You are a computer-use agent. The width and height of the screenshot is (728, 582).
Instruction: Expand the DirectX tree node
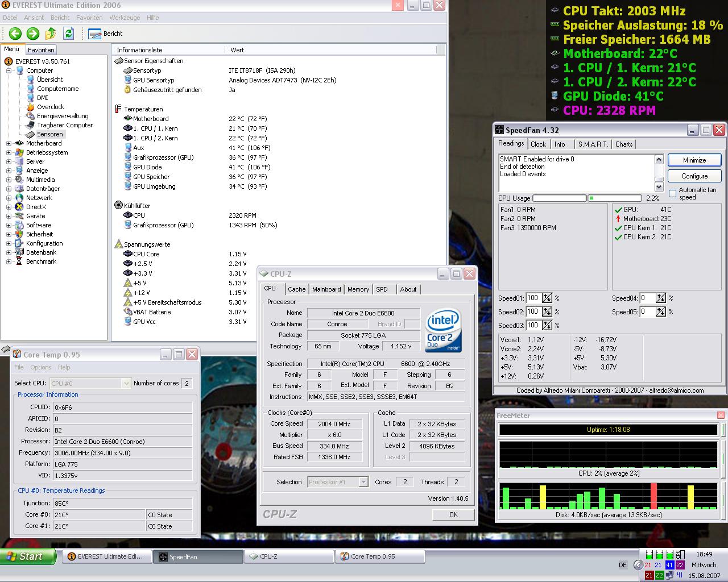[9, 207]
